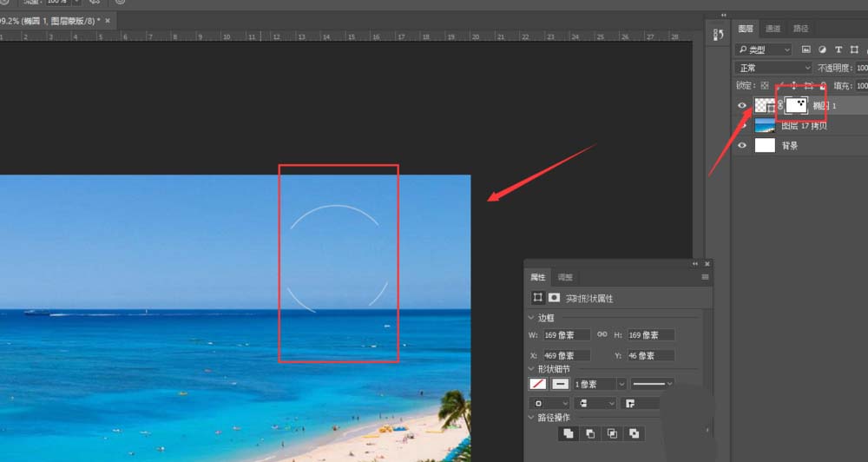Filter layers by adjustment layer type

pyautogui.click(x=822, y=49)
